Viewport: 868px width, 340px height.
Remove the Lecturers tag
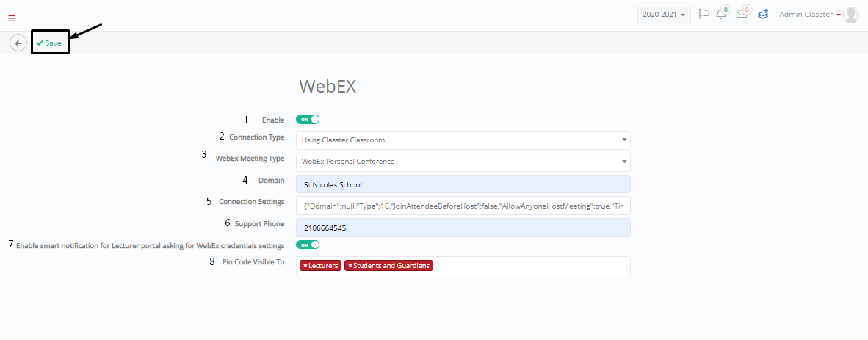click(305, 266)
